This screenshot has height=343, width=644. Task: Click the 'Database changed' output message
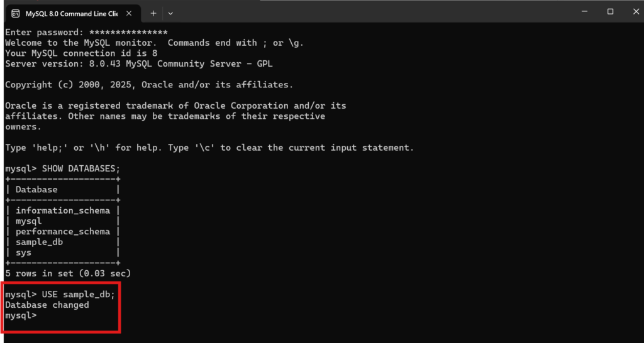(x=47, y=305)
